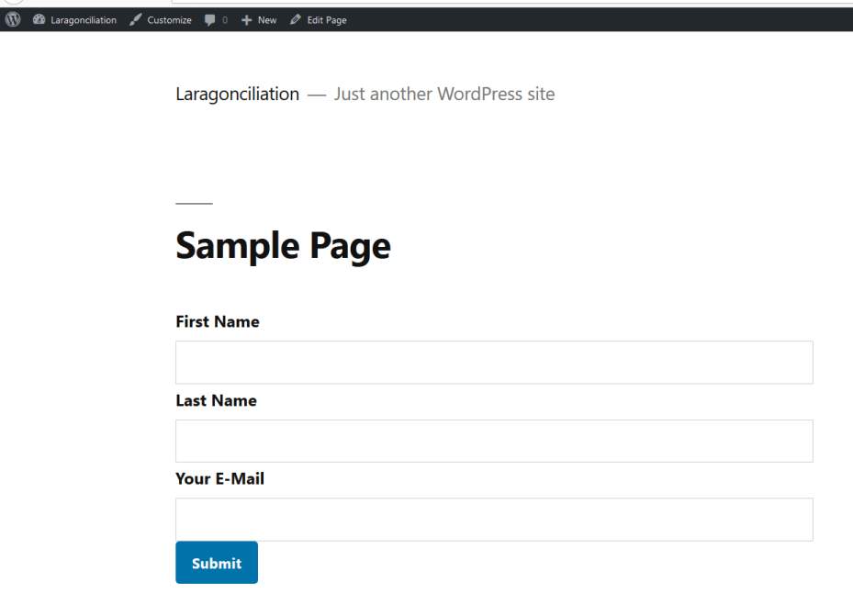Viewport: 853px width, 616px height.
Task: Go to the Laragonciliation site title link
Action: (237, 94)
